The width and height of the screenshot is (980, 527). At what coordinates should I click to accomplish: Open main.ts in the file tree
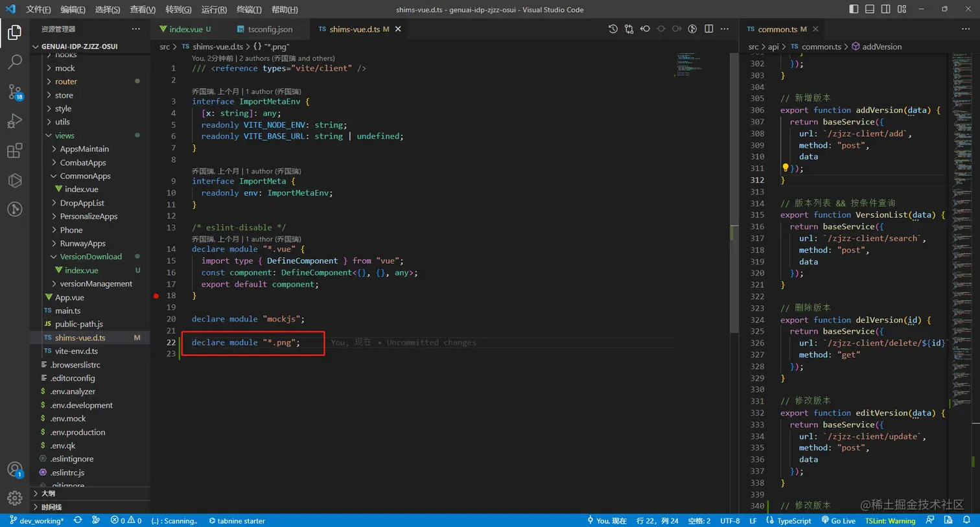pyautogui.click(x=90, y=310)
